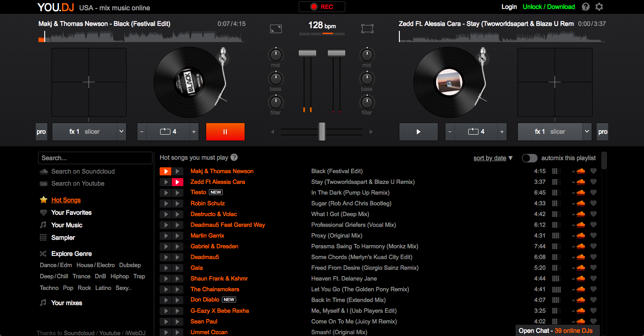Toggle automix this playlist switch
The height and width of the screenshot is (336, 644).
click(530, 158)
